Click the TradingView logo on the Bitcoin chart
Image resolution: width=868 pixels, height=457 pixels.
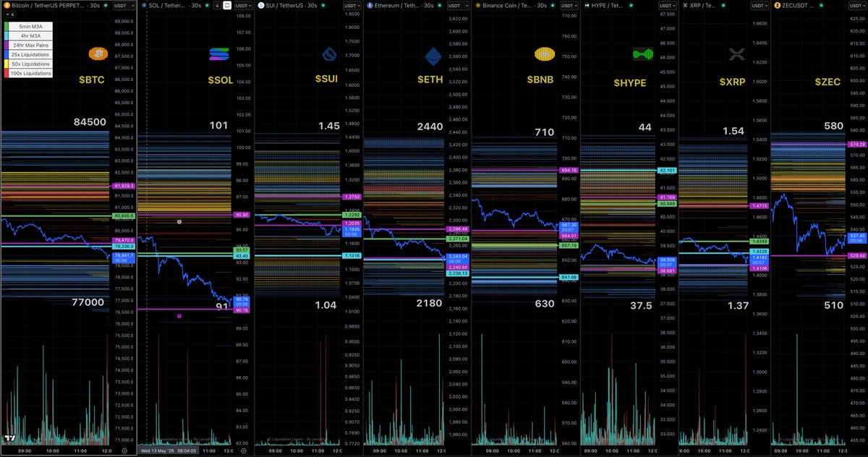click(x=10, y=438)
